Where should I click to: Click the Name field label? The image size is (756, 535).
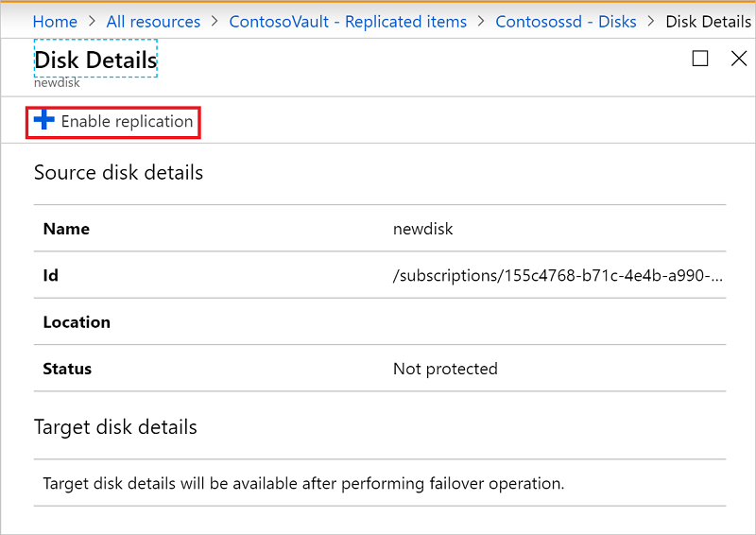[x=66, y=229]
